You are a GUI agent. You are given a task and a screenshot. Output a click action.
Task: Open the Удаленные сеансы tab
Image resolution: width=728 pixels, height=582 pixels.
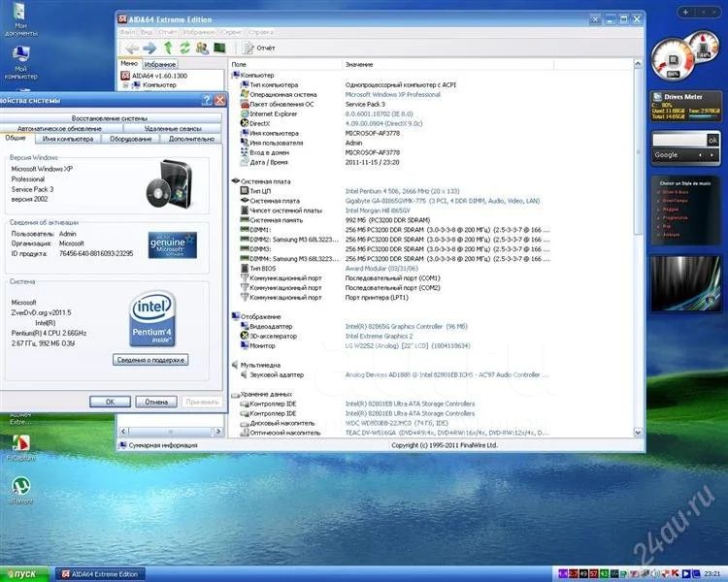(172, 129)
